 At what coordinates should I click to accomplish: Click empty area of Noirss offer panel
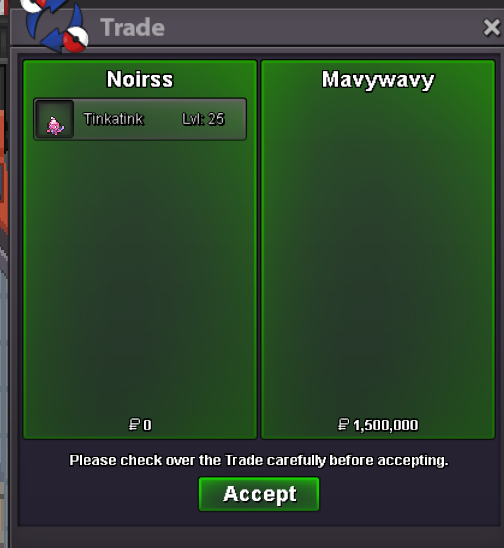click(140, 280)
